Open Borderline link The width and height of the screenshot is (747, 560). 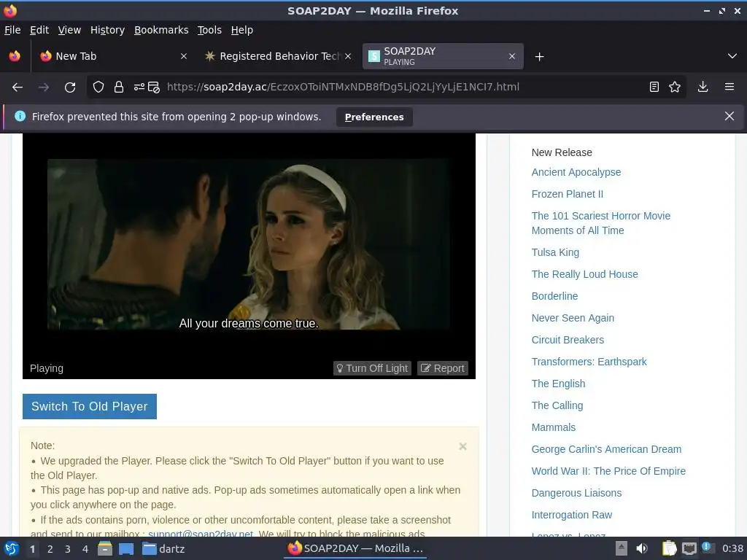click(x=554, y=296)
